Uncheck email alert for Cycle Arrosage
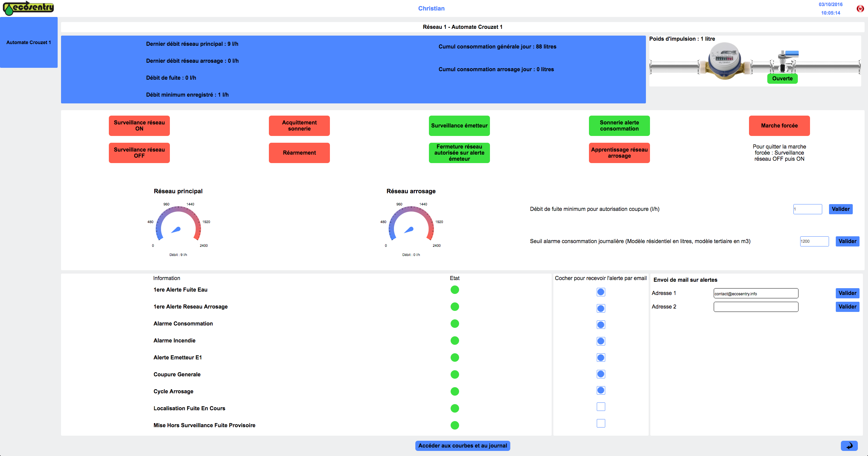 tap(601, 390)
